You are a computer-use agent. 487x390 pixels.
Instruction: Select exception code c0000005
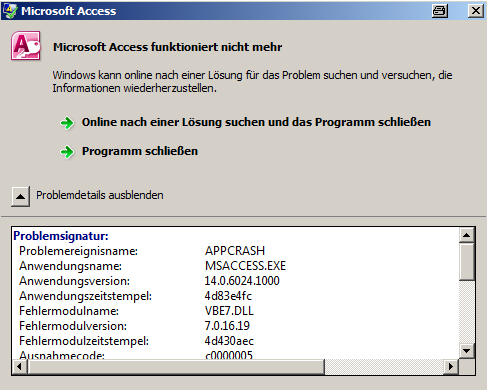coord(229,355)
